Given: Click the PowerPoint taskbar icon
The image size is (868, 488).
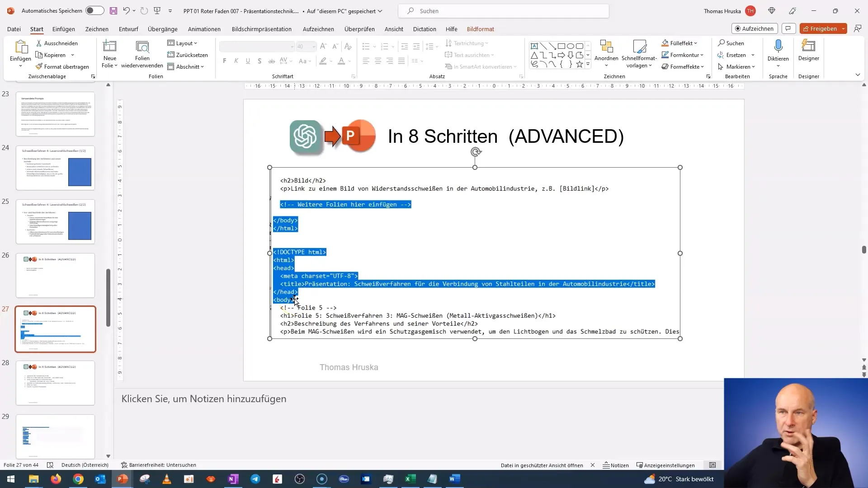Looking at the screenshot, I should tap(122, 479).
